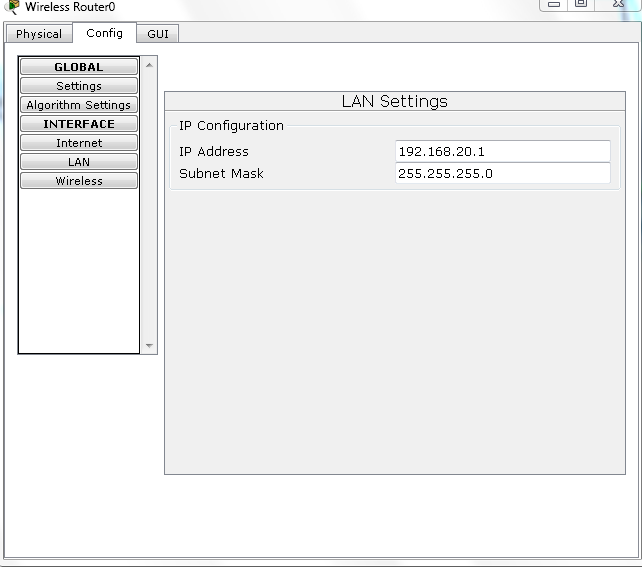The image size is (642, 573).
Task: Open the GUI tab
Action: (157, 34)
